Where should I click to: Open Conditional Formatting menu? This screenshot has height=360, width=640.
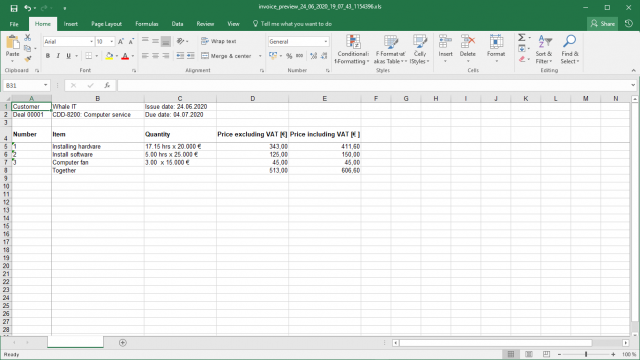[353, 49]
